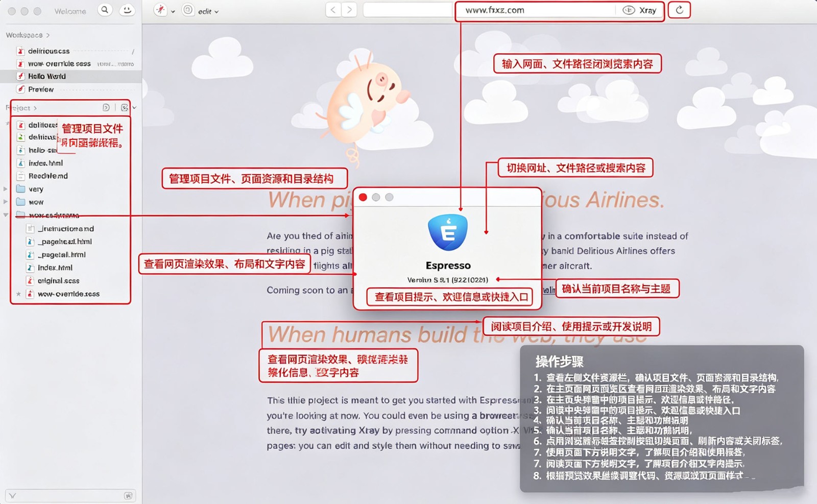Viewport: 817px width, 504px height.
Task: Expand the wow folder triangle
Action: [6, 202]
